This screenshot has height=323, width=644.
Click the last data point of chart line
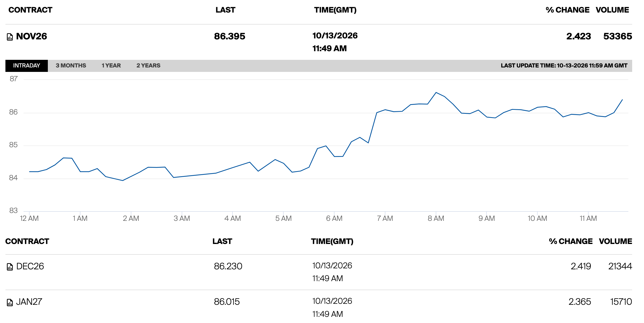[x=622, y=100]
